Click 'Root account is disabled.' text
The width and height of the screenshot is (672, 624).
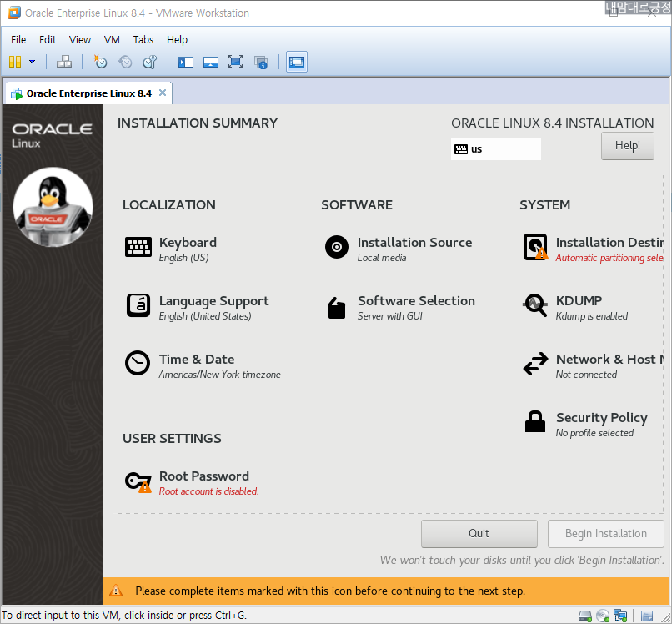(x=208, y=491)
